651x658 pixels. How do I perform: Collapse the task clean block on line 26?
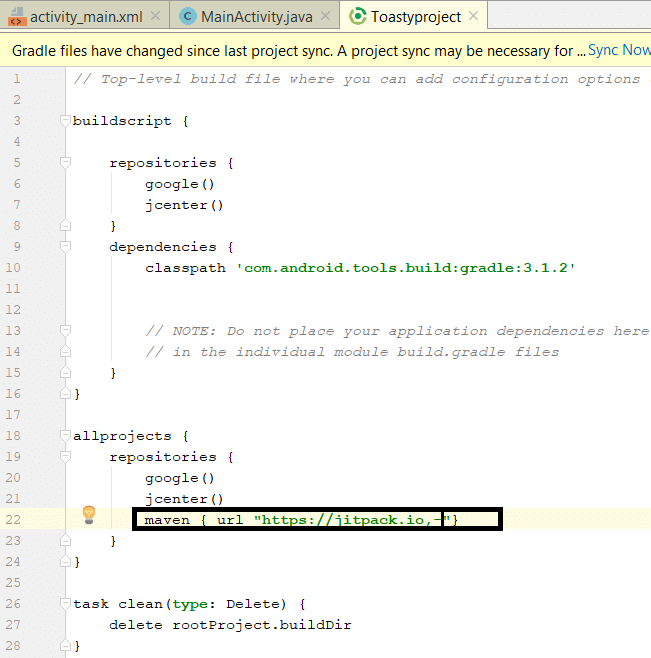(65, 603)
